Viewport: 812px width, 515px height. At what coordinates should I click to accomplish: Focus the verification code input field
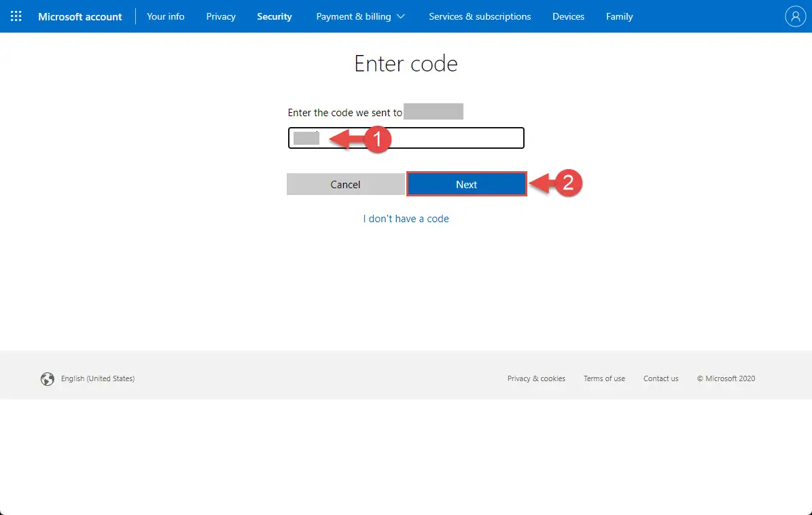click(421, 138)
